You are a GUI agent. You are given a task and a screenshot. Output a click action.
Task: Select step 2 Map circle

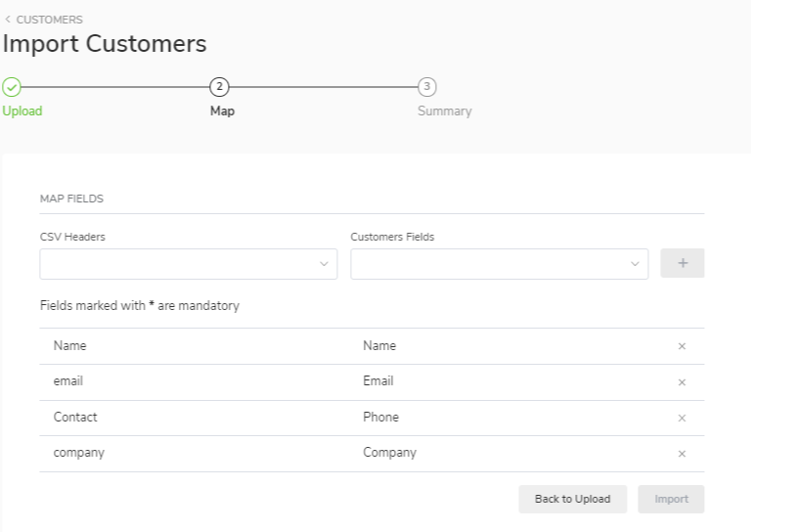click(219, 86)
